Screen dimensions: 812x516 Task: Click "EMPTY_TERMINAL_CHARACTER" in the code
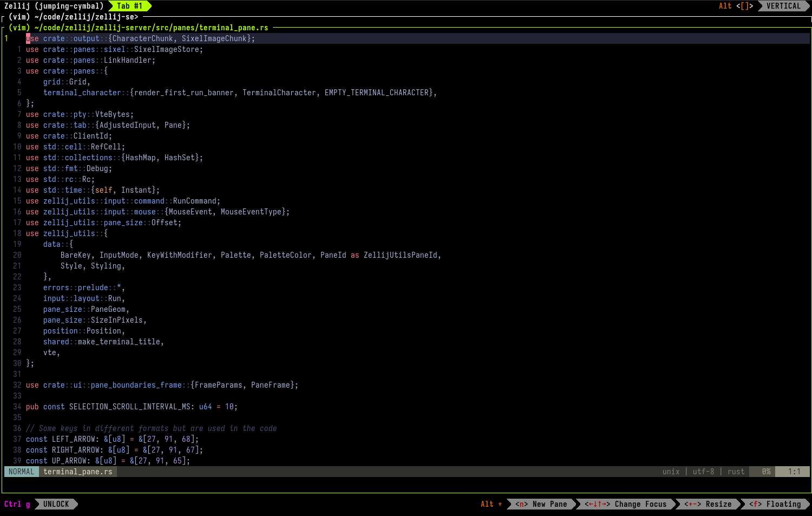pos(377,93)
